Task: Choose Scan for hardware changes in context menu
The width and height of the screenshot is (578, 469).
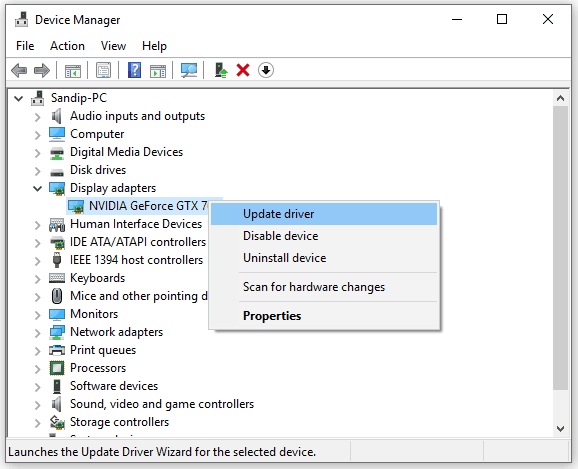Action: (324, 287)
